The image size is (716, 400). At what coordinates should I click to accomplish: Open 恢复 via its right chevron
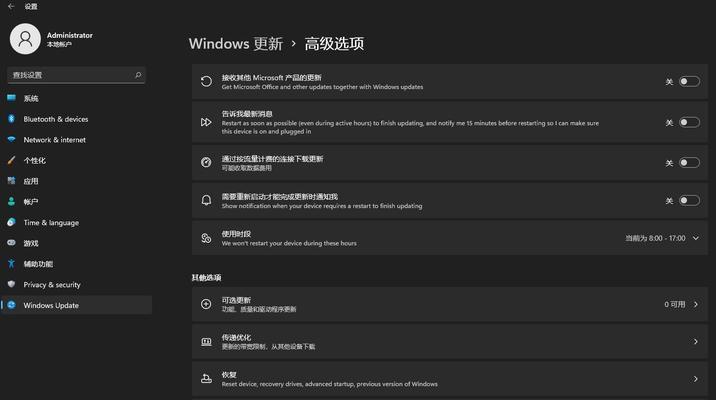[695, 379]
